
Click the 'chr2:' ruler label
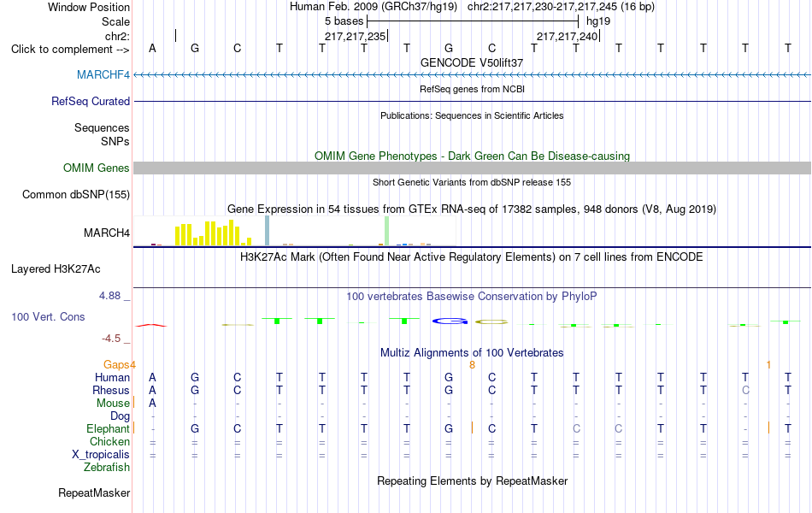[x=117, y=36]
